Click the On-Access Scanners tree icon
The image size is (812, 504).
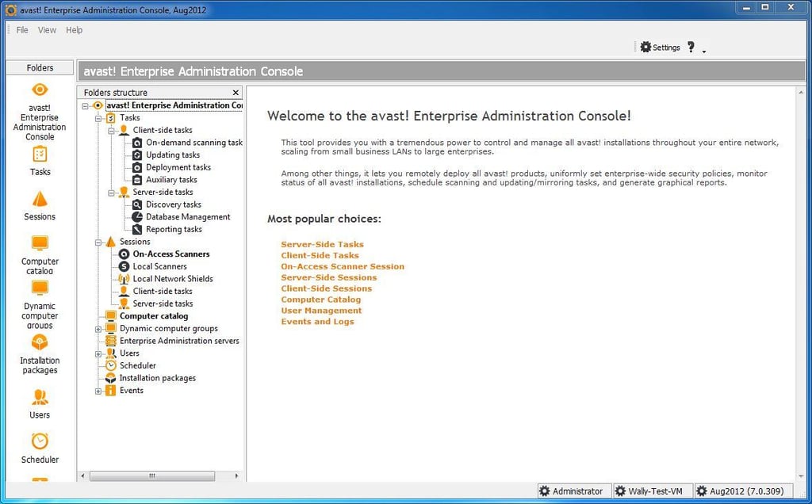[x=124, y=254]
